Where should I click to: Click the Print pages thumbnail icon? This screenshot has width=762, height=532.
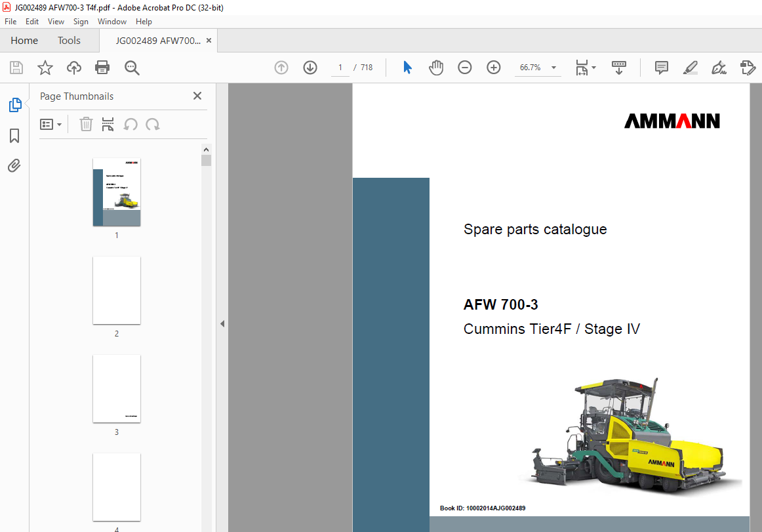point(108,125)
